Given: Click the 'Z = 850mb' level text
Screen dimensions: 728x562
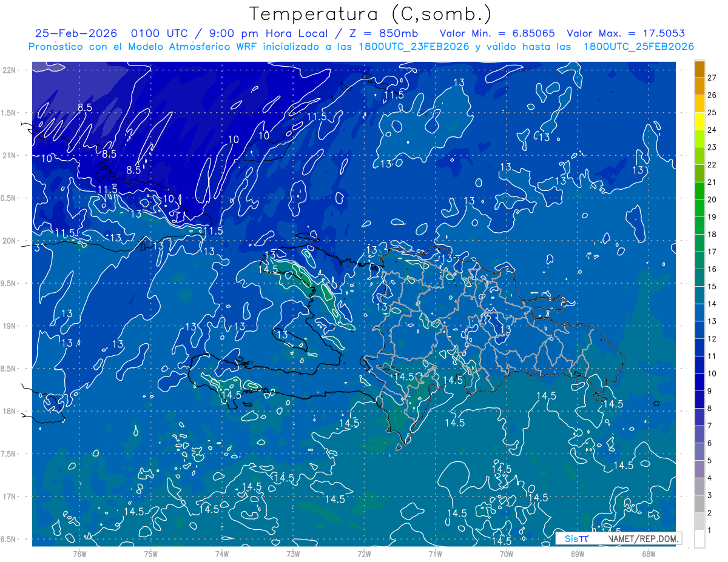Looking at the screenshot, I should coord(383,33).
